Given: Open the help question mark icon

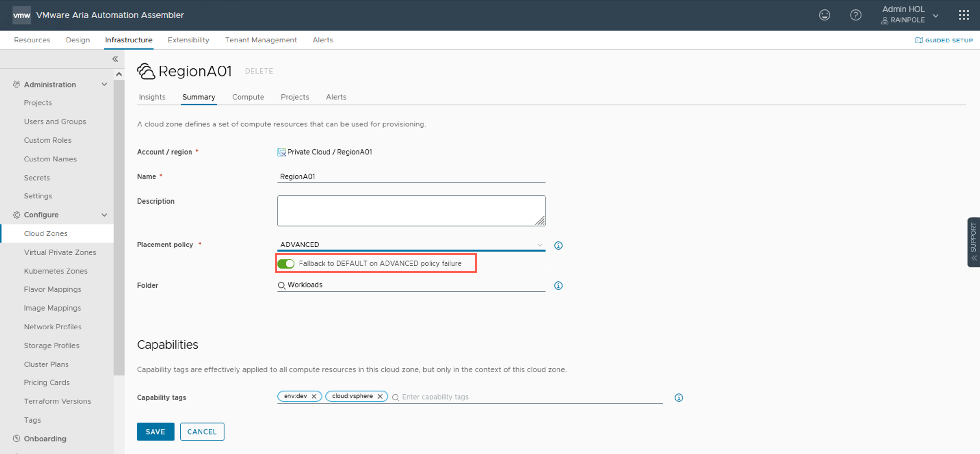Looking at the screenshot, I should click(855, 15).
